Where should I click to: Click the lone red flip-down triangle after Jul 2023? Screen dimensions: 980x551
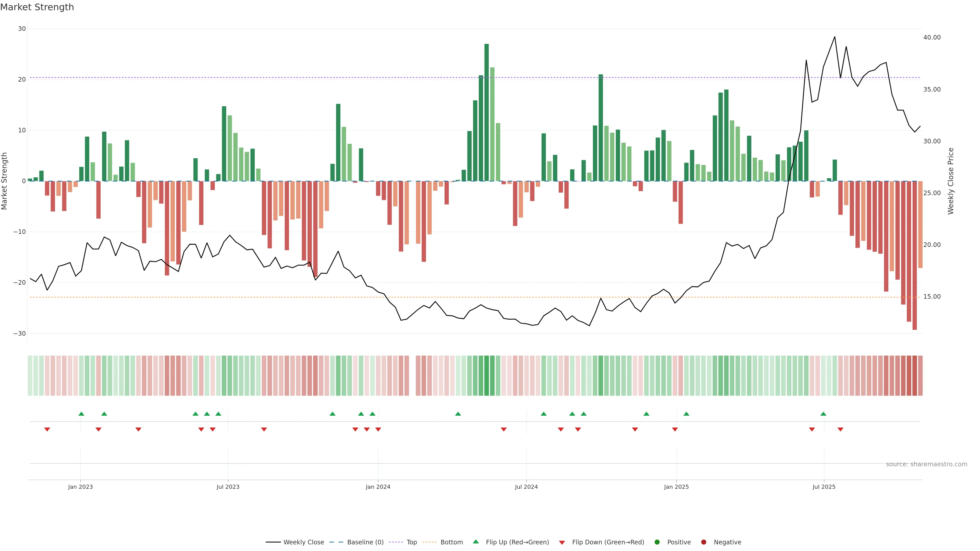(x=264, y=429)
